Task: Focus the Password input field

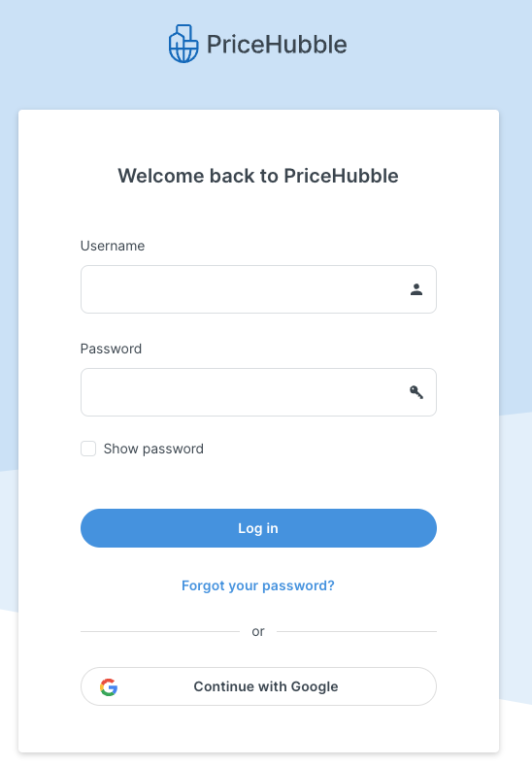Action: pos(258,392)
